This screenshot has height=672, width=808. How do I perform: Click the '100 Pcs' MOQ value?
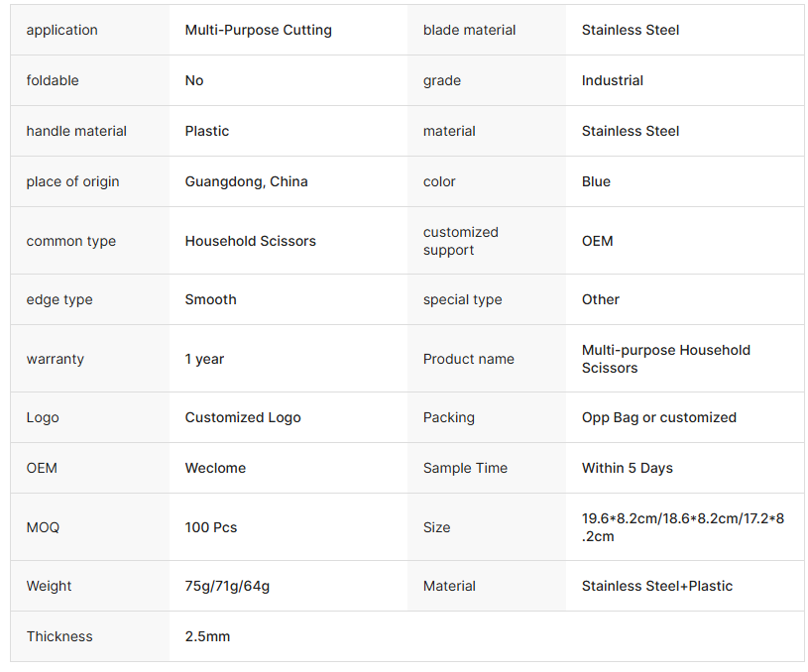click(x=210, y=527)
